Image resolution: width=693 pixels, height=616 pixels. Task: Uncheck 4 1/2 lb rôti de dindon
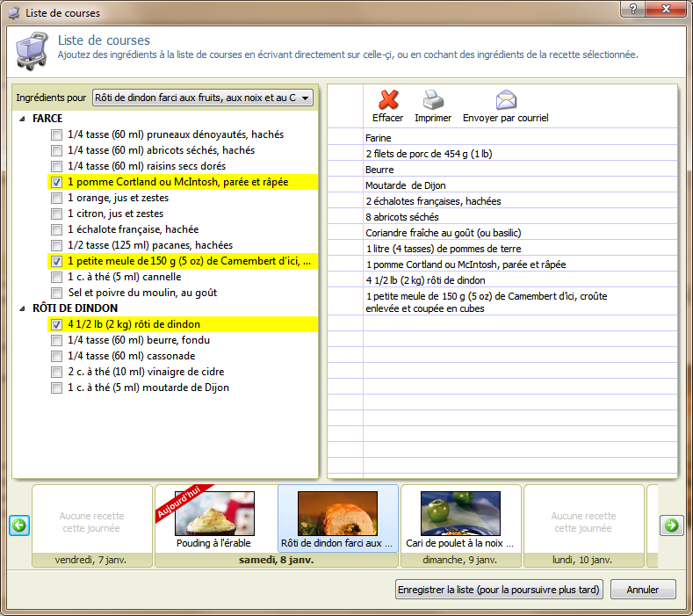(x=56, y=324)
